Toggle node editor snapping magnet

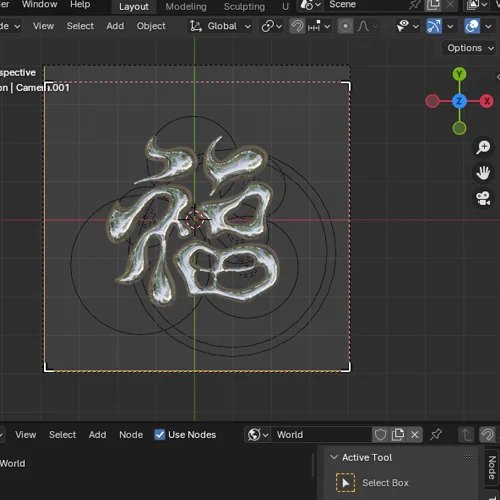click(487, 435)
